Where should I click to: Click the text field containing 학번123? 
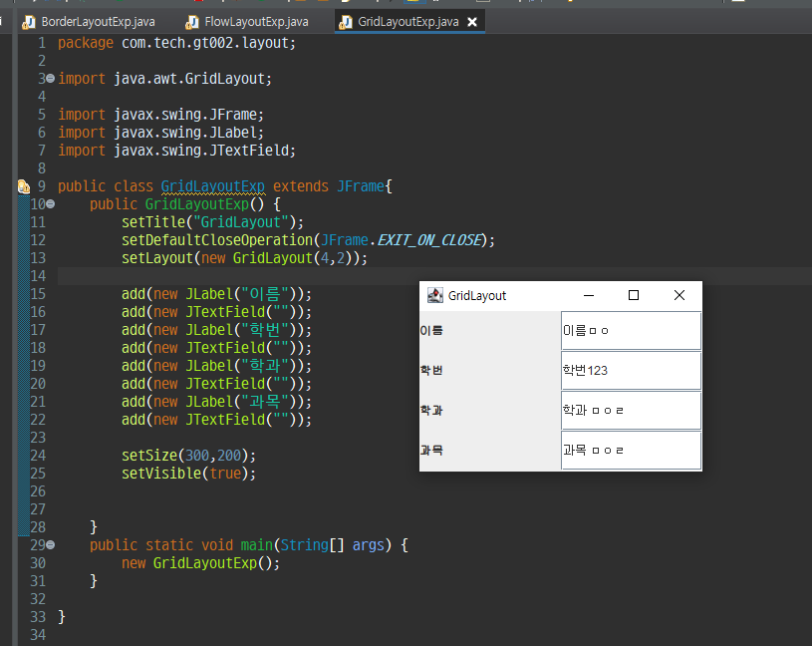click(x=631, y=371)
